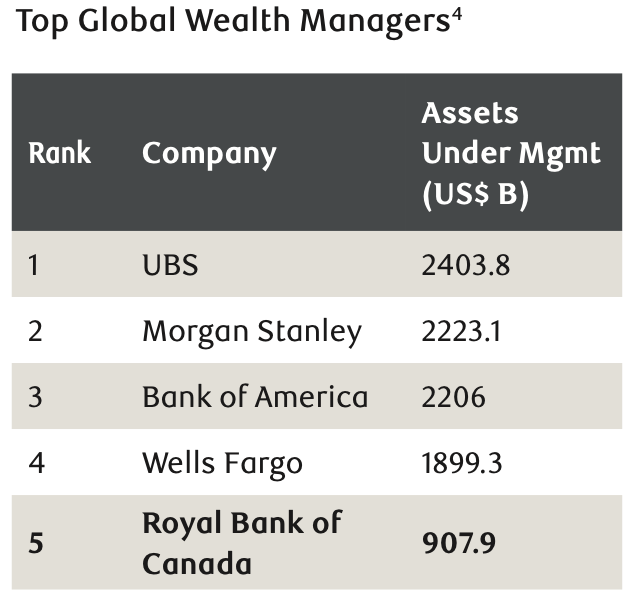640x610 pixels.
Task: Click the 2223.1 assets value
Action: [462, 331]
